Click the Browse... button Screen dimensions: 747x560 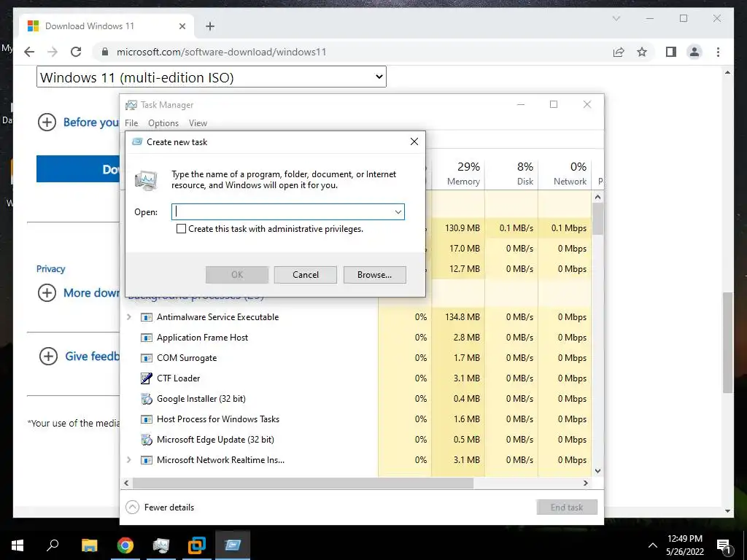[375, 275]
